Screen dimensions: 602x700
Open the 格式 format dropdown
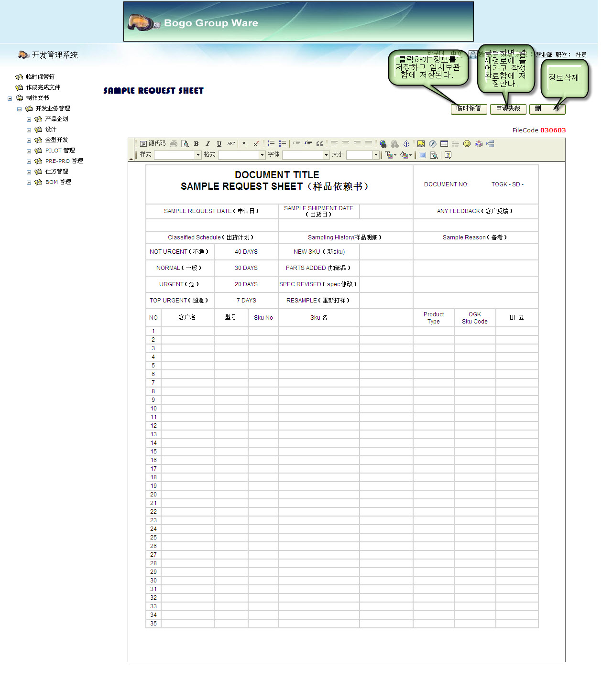point(241,155)
